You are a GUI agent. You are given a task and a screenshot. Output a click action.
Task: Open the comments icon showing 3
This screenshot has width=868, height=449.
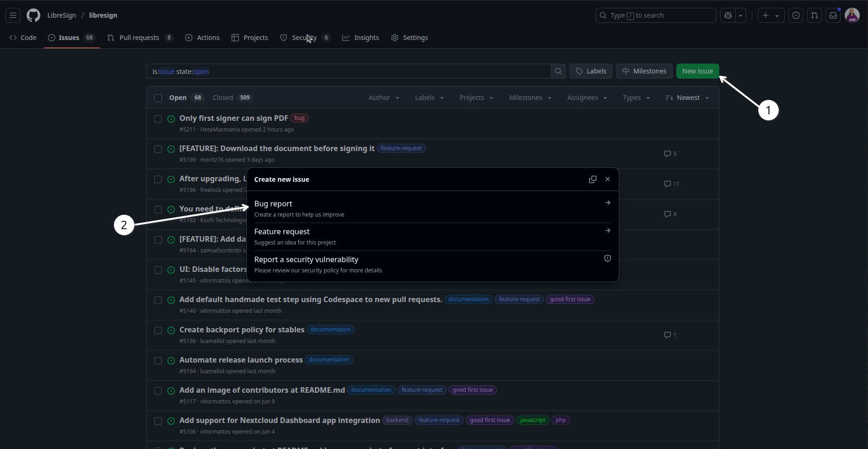coord(670,154)
